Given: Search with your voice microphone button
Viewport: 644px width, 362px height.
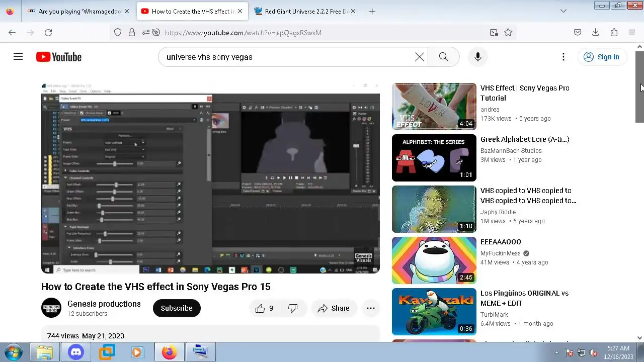Looking at the screenshot, I should click(477, 57).
